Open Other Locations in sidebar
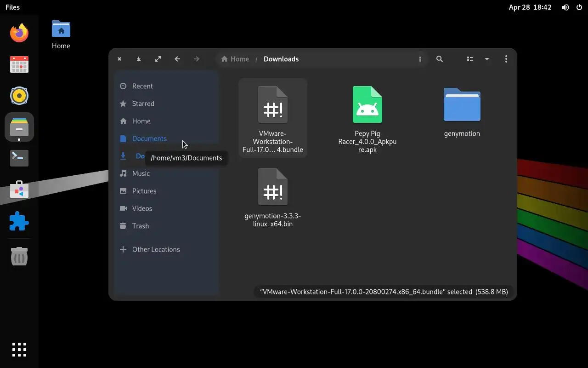Screen dimensions: 588x368 (166, 249)
